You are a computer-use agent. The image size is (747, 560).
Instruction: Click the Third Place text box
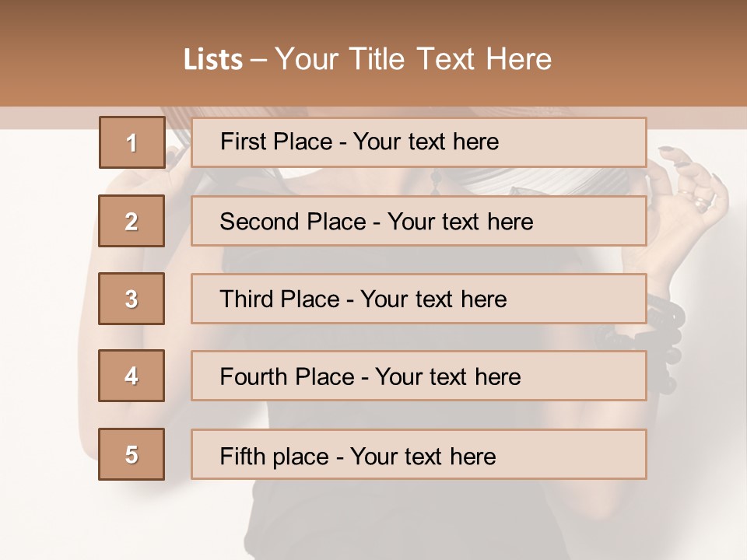tap(419, 299)
